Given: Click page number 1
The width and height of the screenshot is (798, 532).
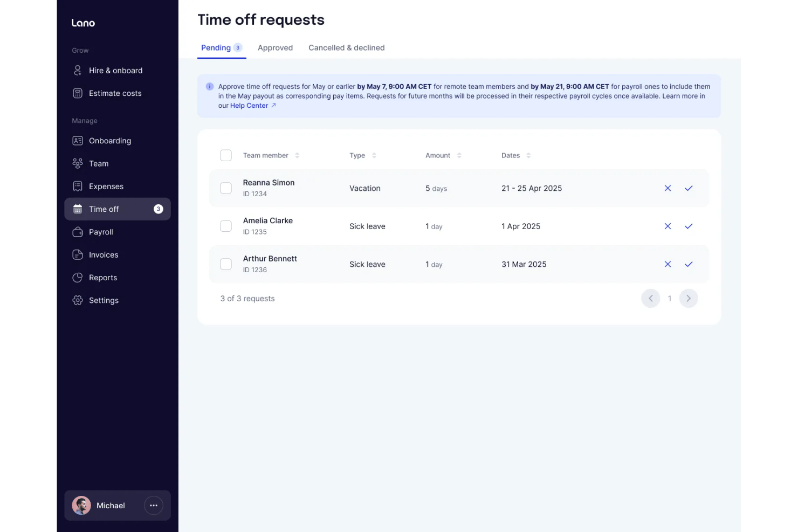Looking at the screenshot, I should click(x=670, y=299).
